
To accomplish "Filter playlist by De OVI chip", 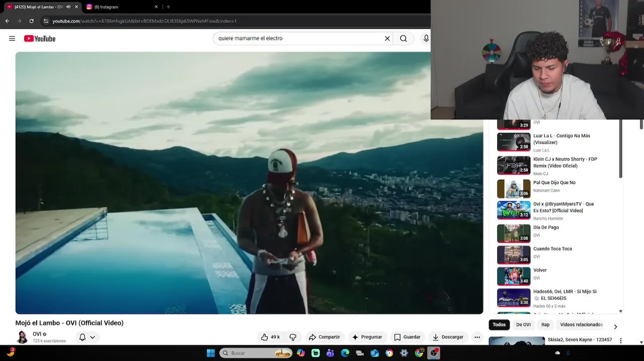I will tap(524, 324).
